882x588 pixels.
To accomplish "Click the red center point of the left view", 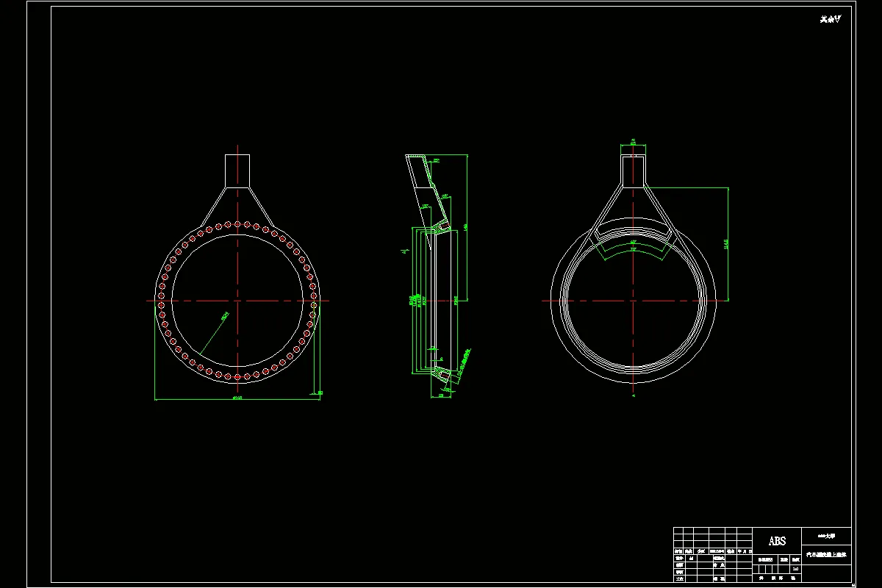I will [x=237, y=301].
